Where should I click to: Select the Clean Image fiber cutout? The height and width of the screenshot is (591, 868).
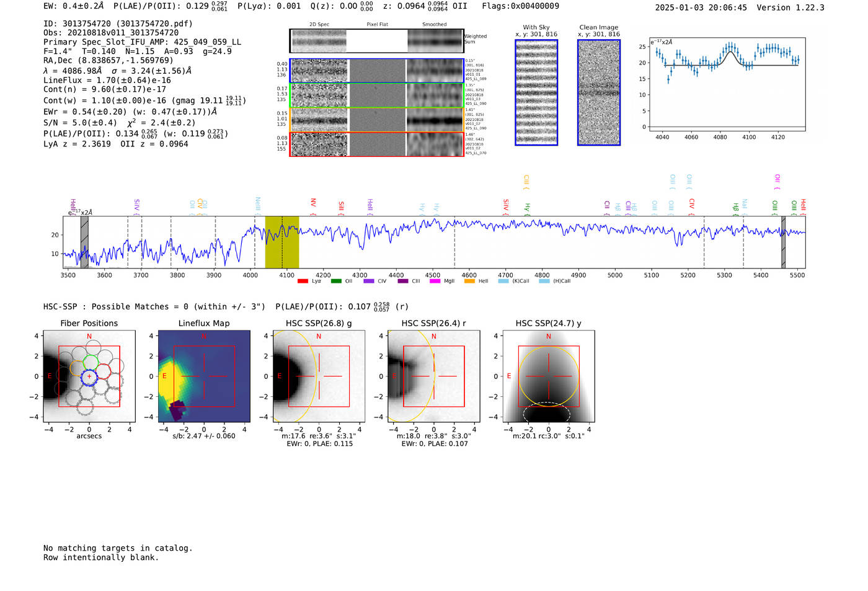599,92
